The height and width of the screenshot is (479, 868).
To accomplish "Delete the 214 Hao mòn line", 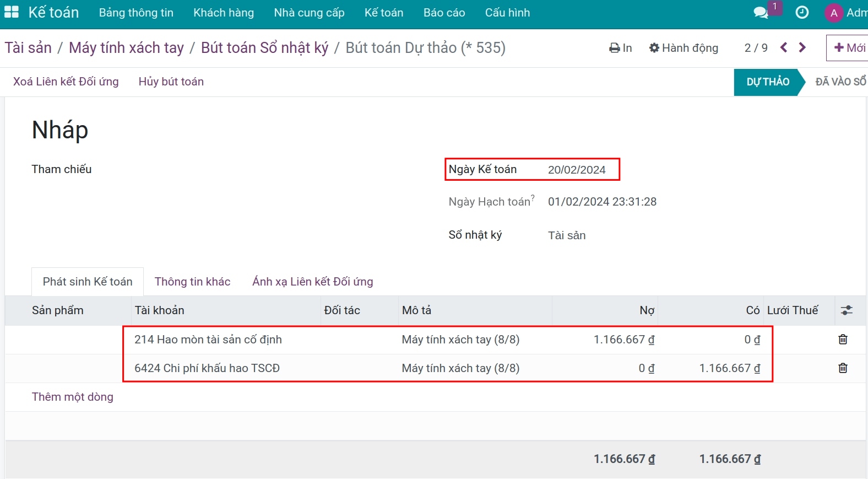I will tap(843, 340).
